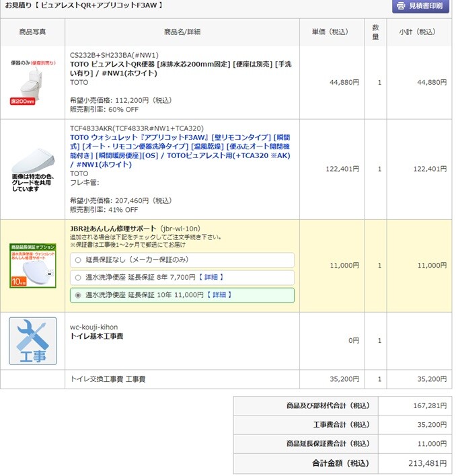Click フレキ管: text under washlet
Viewport: 456px width, 476px height.
84,183
